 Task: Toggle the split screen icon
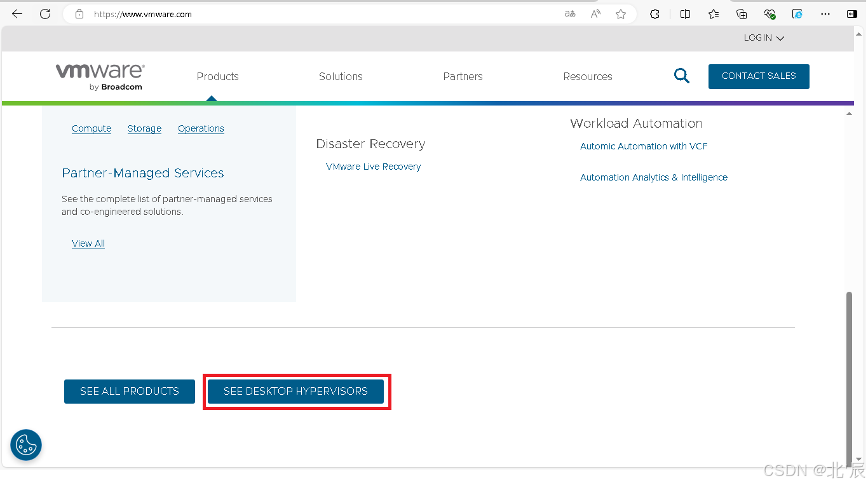click(685, 14)
